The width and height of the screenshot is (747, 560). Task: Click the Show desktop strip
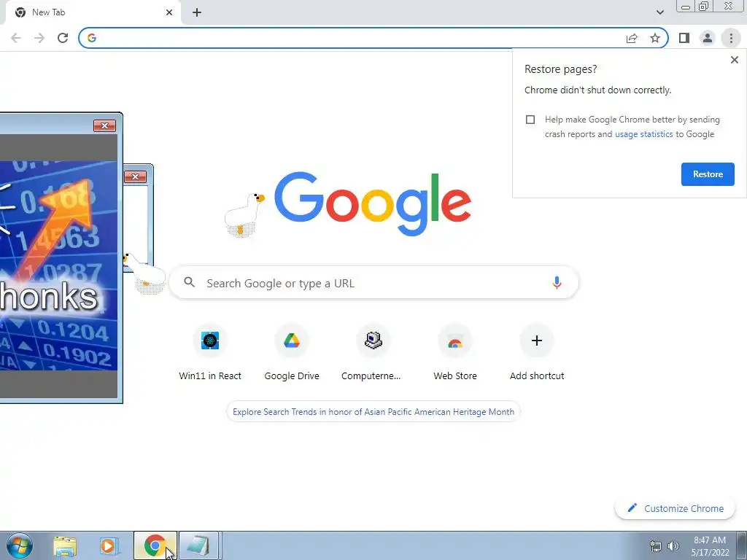[741, 545]
